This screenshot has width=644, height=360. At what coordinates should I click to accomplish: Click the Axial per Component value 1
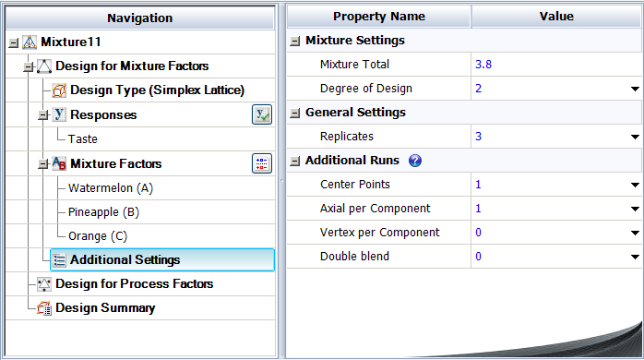(x=478, y=209)
